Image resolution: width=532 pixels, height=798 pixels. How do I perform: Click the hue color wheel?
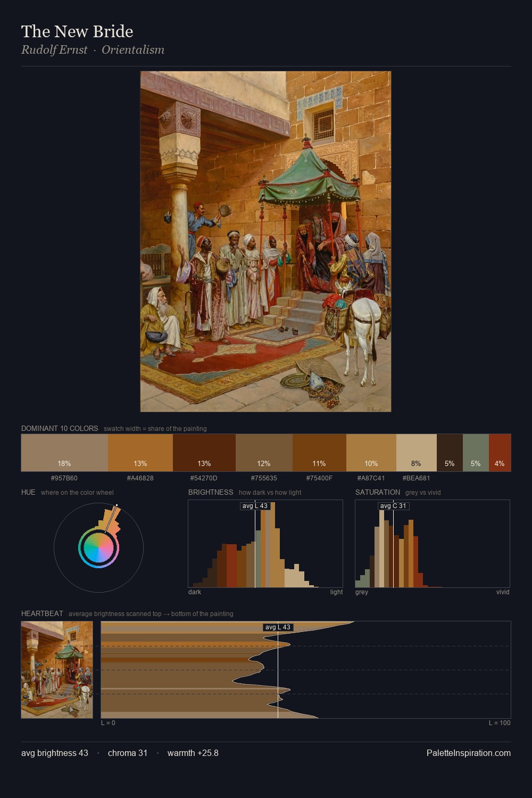[98, 547]
